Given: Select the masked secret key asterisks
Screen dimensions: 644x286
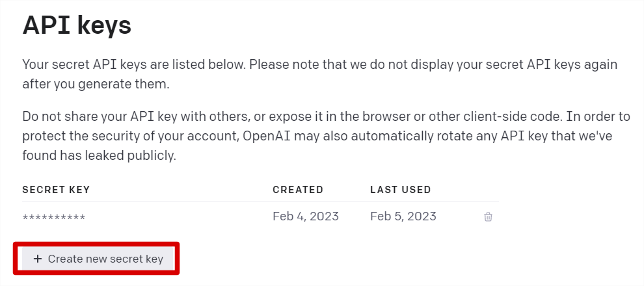Looking at the screenshot, I should click(54, 217).
